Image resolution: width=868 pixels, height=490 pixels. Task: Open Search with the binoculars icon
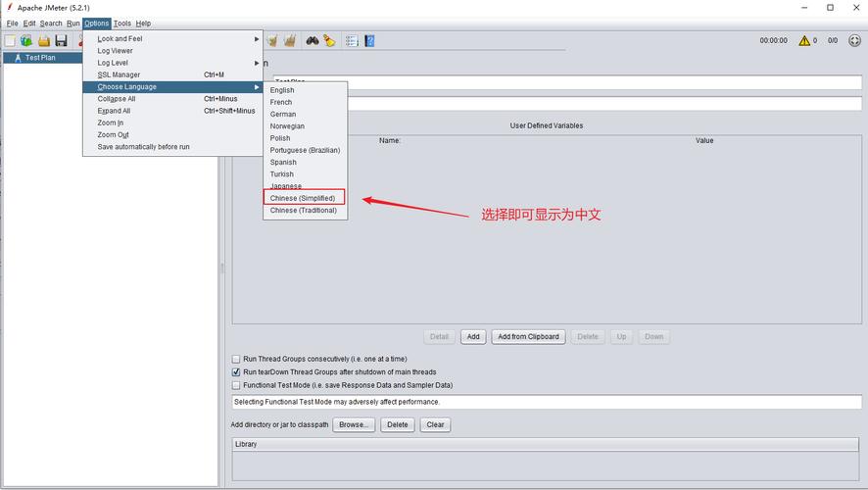click(313, 40)
